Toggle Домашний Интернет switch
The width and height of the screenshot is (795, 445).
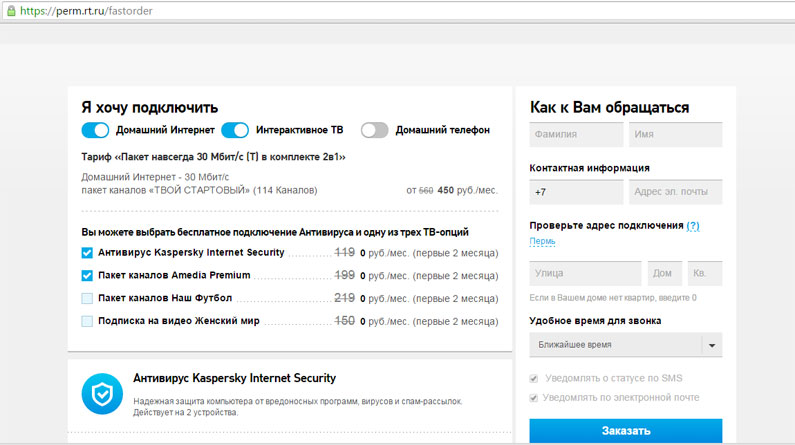[x=95, y=130]
